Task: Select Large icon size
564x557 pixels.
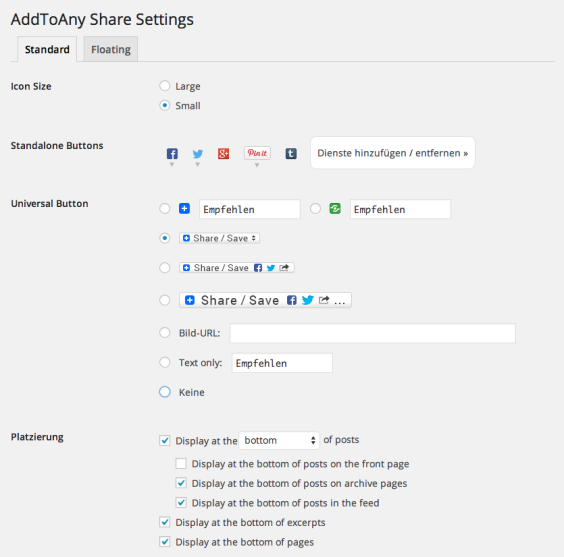Action: click(x=165, y=86)
